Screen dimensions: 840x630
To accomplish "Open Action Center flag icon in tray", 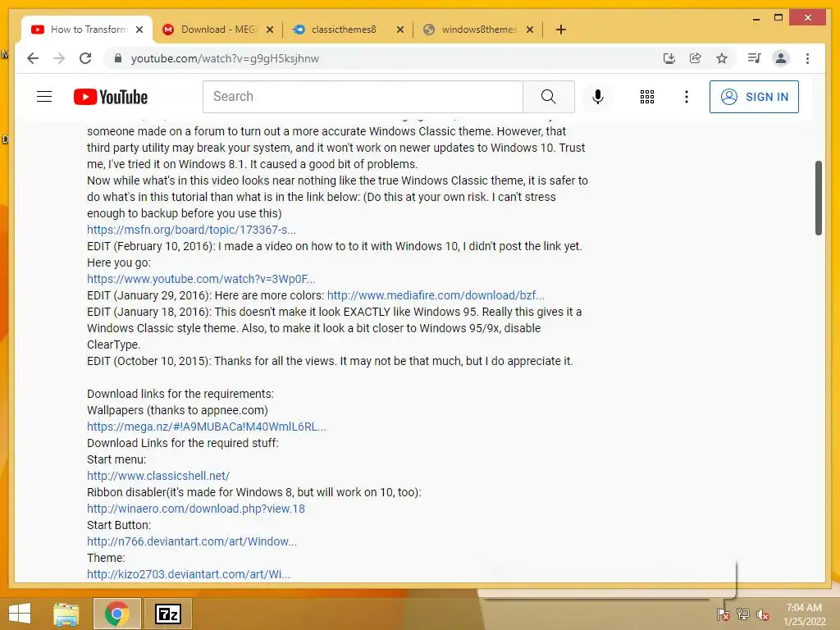I will (724, 614).
